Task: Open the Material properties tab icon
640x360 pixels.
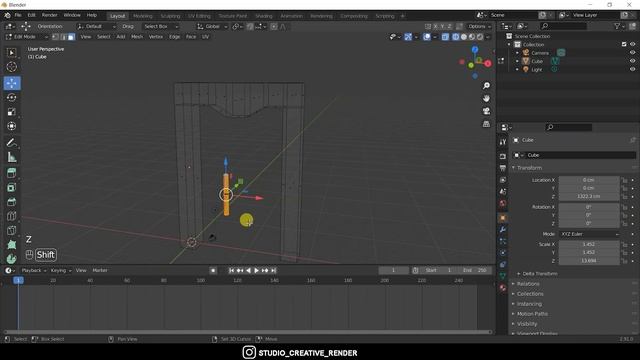Action: (x=503, y=288)
